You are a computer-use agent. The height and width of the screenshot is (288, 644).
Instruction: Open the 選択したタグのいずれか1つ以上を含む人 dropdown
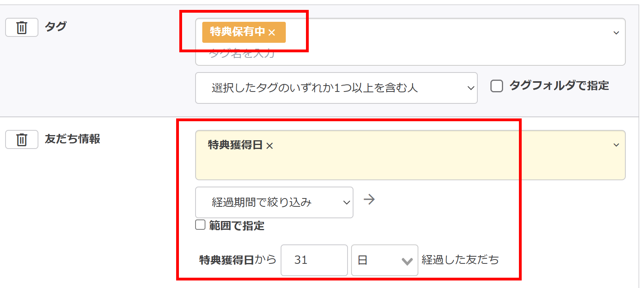(336, 88)
